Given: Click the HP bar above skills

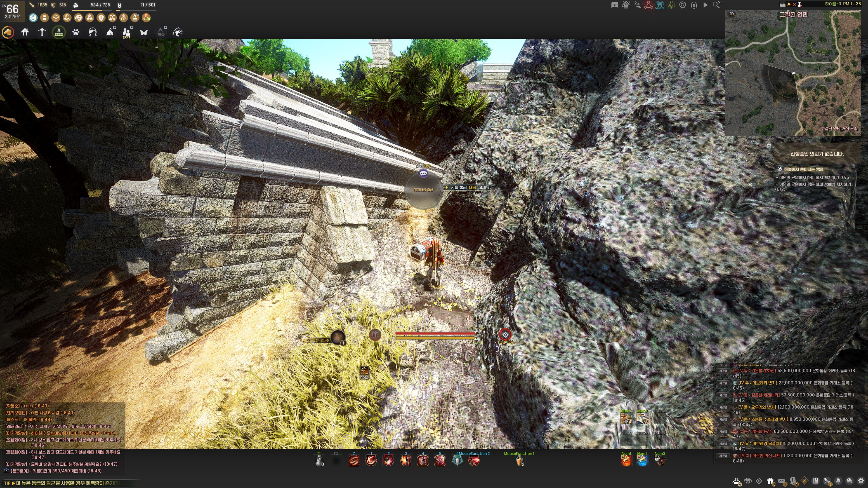Looking at the screenshot, I should pos(435,333).
